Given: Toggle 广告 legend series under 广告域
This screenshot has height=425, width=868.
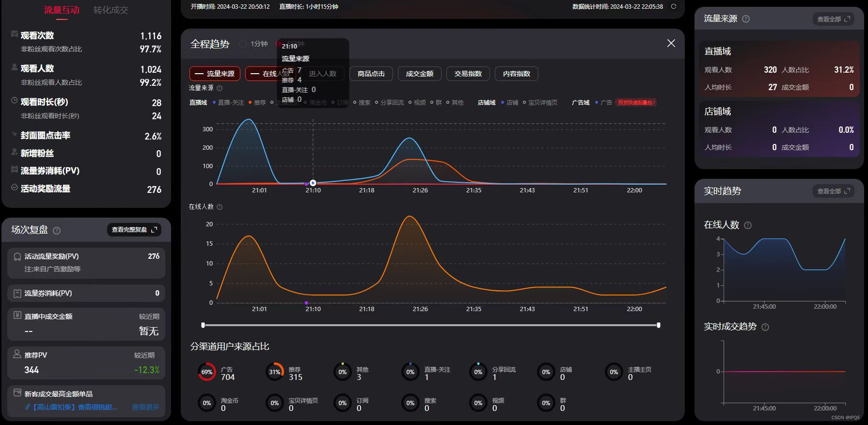Looking at the screenshot, I should (603, 103).
